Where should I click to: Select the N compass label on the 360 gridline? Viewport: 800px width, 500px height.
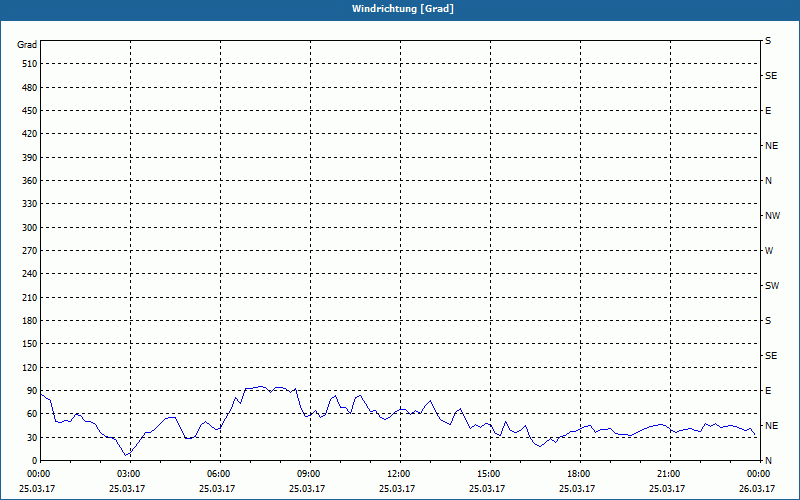point(768,181)
